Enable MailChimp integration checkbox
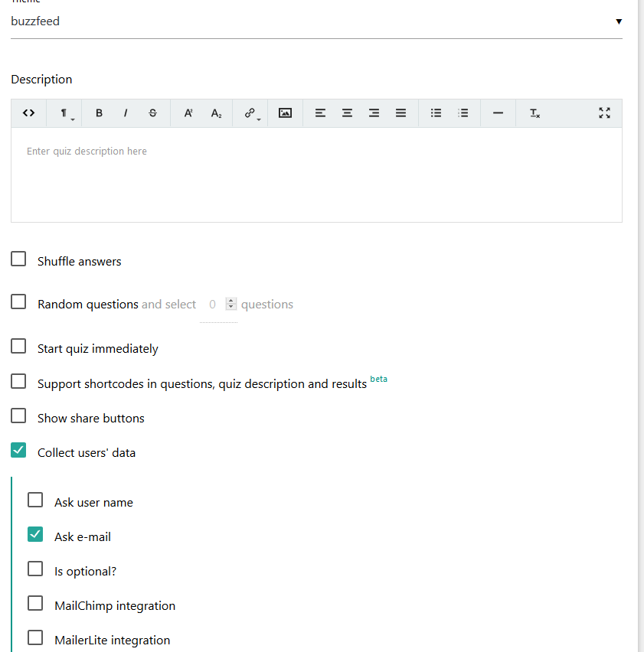This screenshot has width=644, height=652. coord(35,603)
